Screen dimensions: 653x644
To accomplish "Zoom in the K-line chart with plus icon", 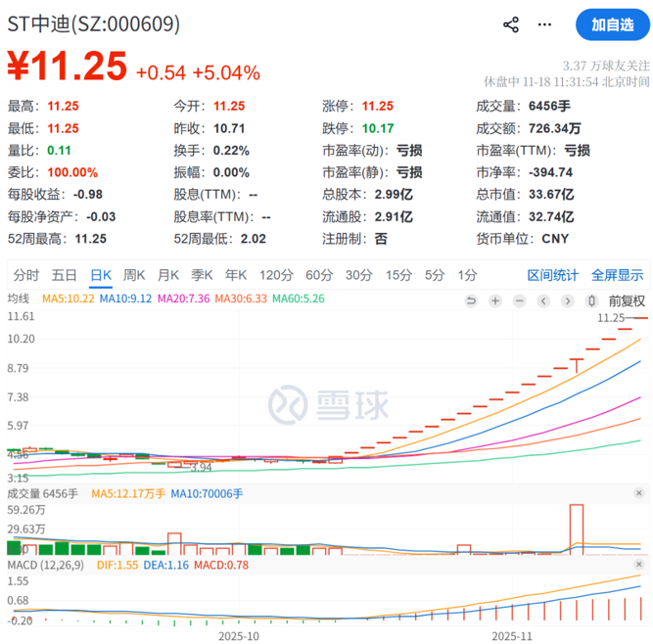I will click(495, 300).
